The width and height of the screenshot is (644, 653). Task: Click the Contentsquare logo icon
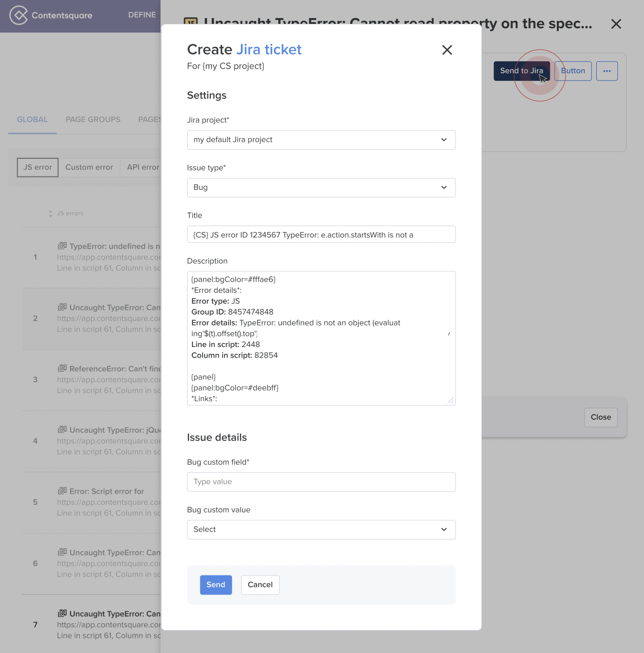(x=19, y=15)
